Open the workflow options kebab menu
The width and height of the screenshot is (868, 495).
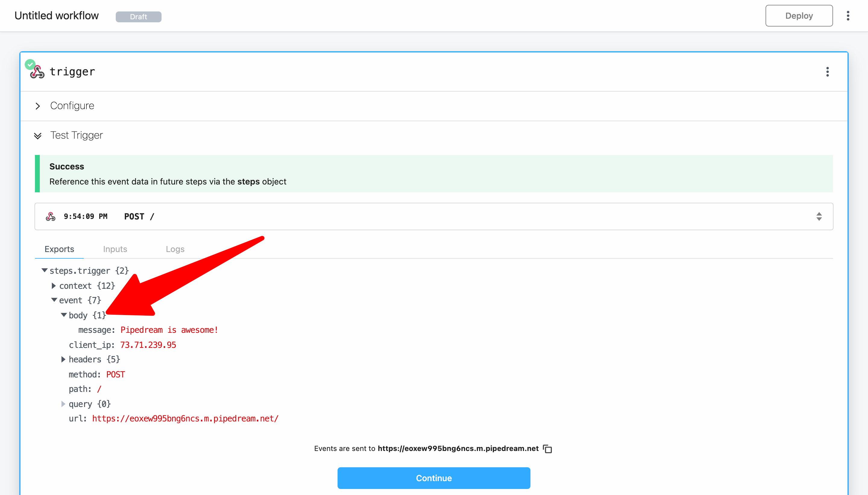coord(848,16)
